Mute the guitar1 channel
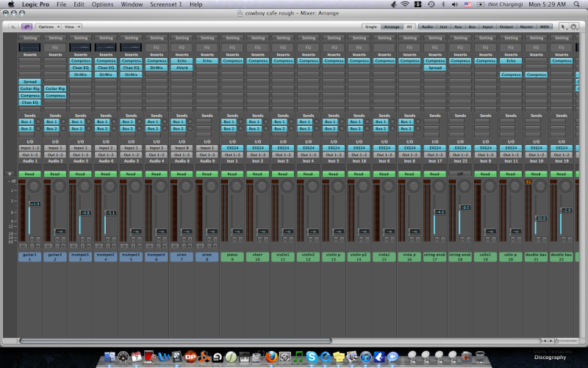The width and height of the screenshot is (588, 368). [x=32, y=239]
